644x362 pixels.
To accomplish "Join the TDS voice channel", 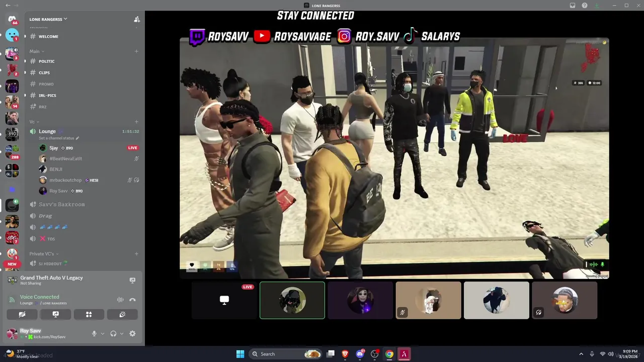I will (85, 239).
